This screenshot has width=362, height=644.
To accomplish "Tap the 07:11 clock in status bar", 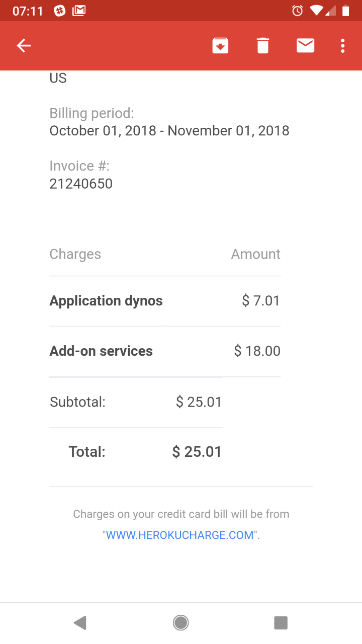I will [x=28, y=11].
